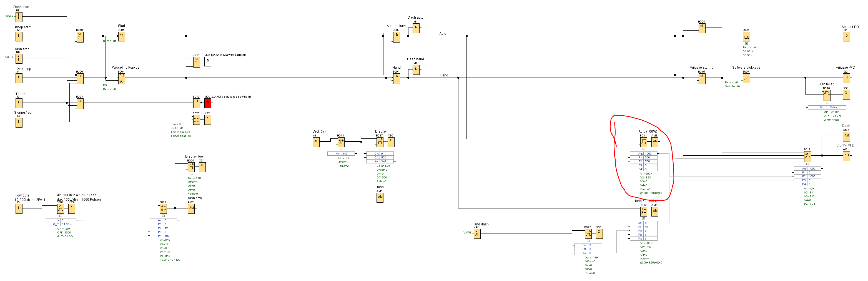Select the Display analog threshold block B017
Image resolution: width=868 pixels, height=281 pixels.
click(x=380, y=142)
